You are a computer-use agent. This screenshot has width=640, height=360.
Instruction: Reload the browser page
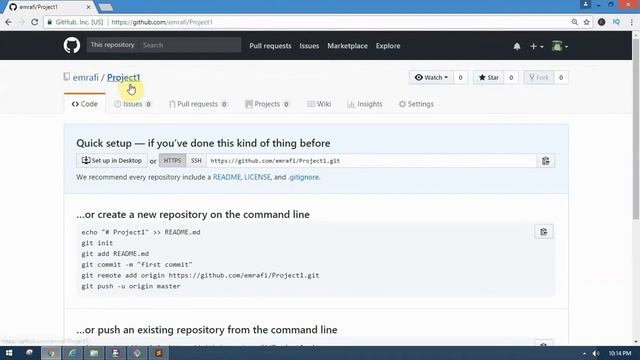coord(35,22)
